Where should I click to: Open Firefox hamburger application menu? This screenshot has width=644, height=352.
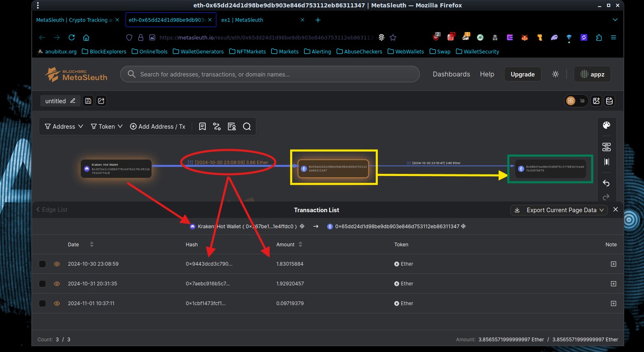614,37
